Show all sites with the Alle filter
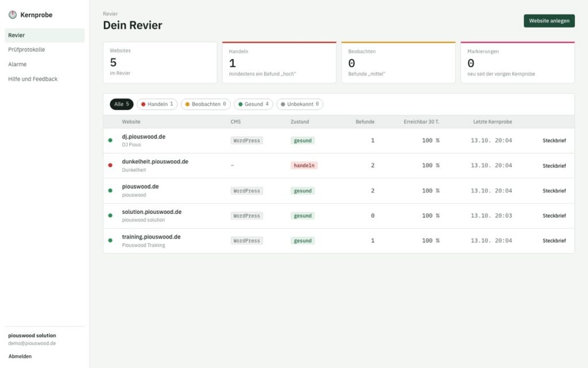This screenshot has height=368, width=588. coord(122,104)
